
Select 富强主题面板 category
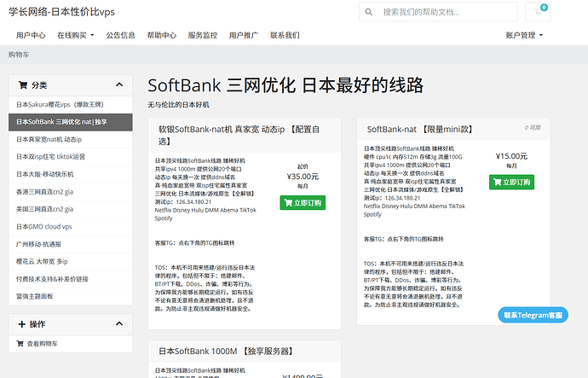(x=71, y=297)
